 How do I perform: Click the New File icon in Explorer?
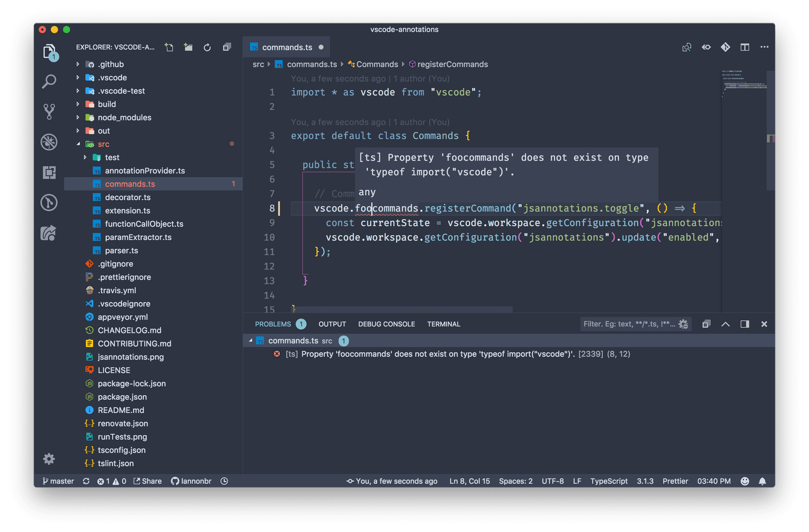pos(169,47)
